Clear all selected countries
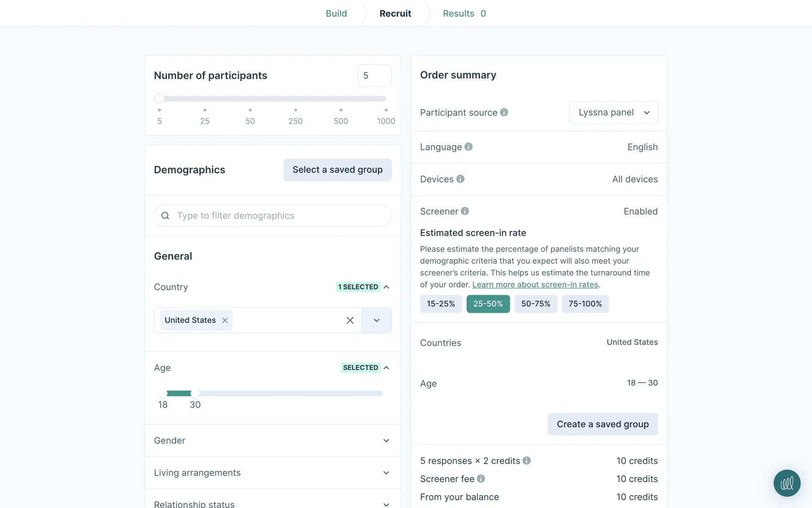 (350, 320)
